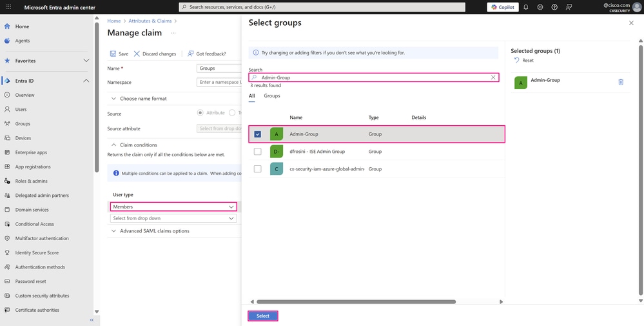The image size is (644, 326).
Task: Open Users in the sidebar
Action: (x=21, y=109)
